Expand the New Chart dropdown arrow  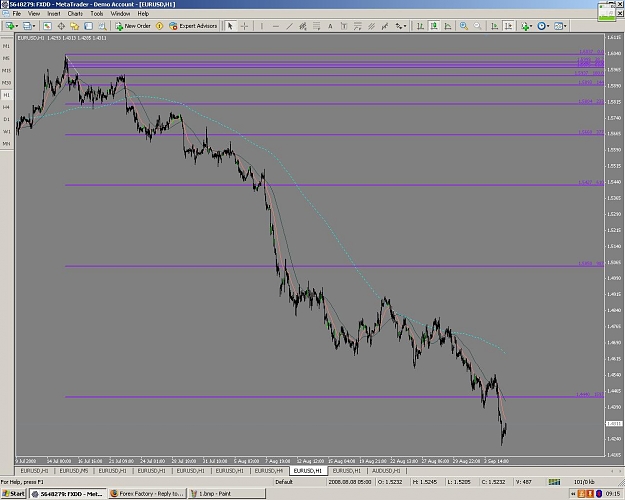pos(17,26)
